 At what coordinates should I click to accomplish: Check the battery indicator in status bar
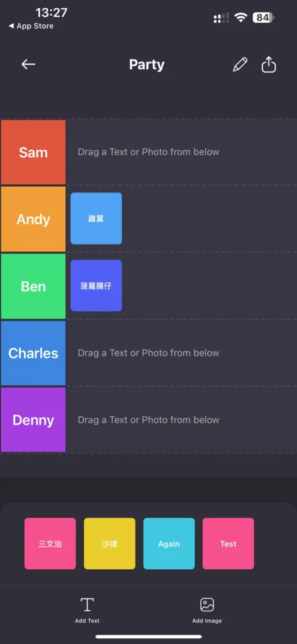click(263, 18)
